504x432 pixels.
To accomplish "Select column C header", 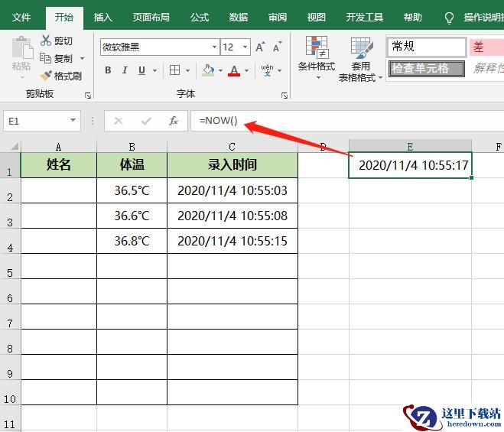I will (232, 147).
